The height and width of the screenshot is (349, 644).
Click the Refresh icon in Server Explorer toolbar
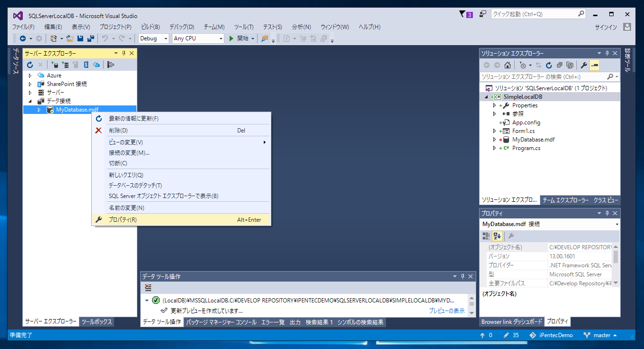point(30,65)
